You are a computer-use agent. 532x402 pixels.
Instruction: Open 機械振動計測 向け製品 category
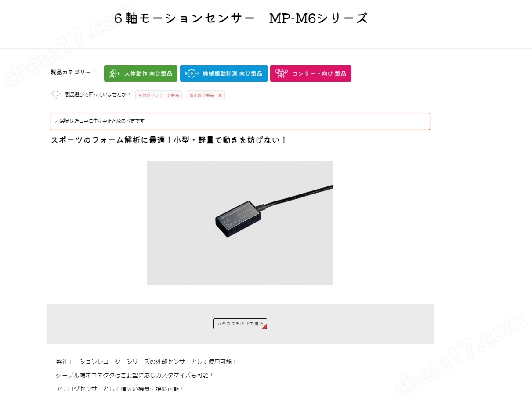(x=224, y=73)
